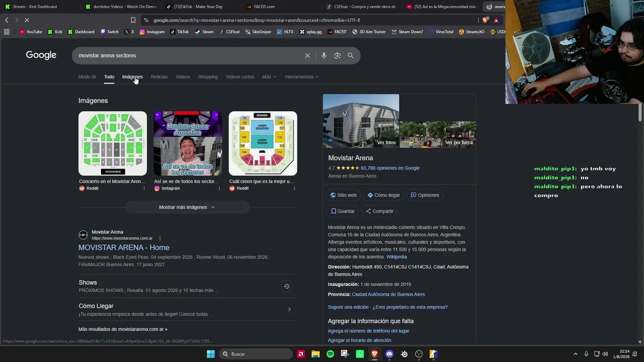Go back to the previous page
Viewport: 644px width, 362px height.
click(x=7, y=20)
